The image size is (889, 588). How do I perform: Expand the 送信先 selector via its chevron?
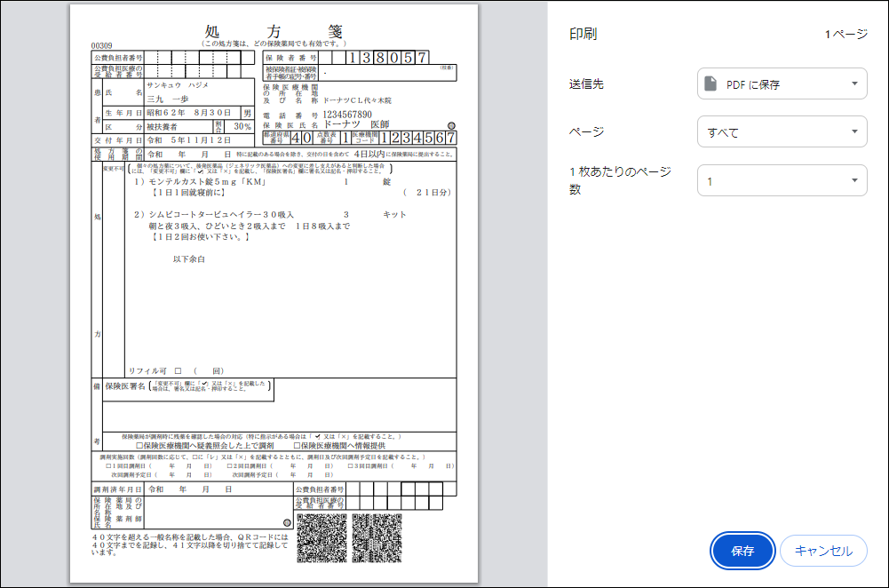855,83
